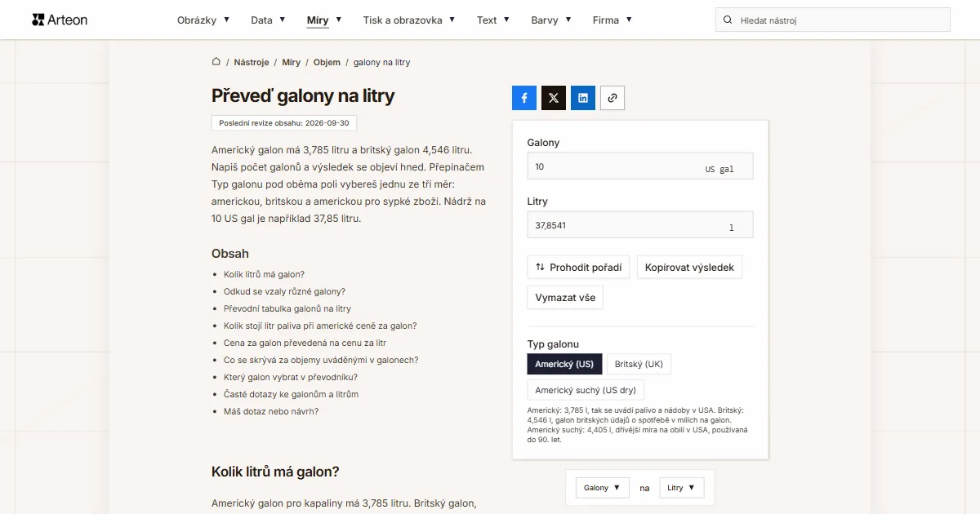Click the 'galony na litry' breadcrumb text
The width and height of the screenshot is (980, 514).
pyautogui.click(x=381, y=62)
